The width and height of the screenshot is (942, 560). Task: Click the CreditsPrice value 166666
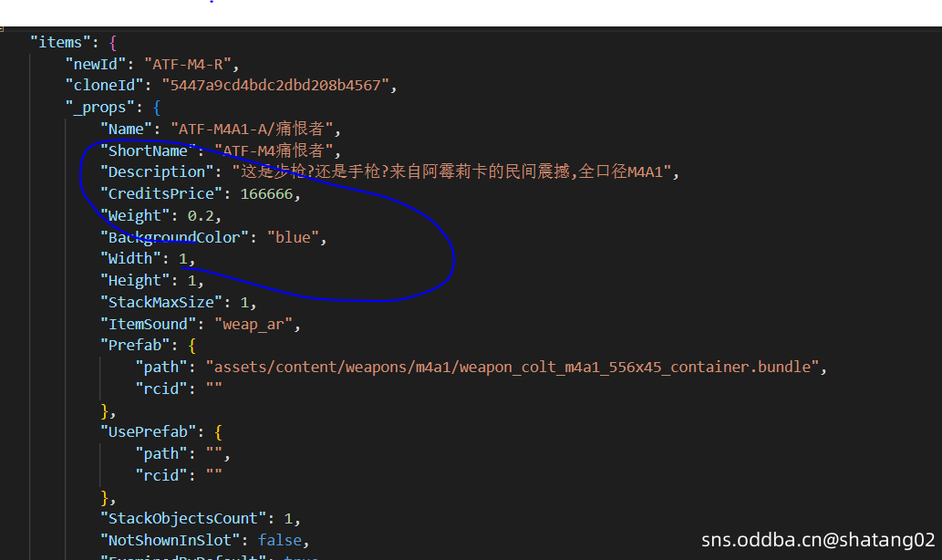point(269,193)
